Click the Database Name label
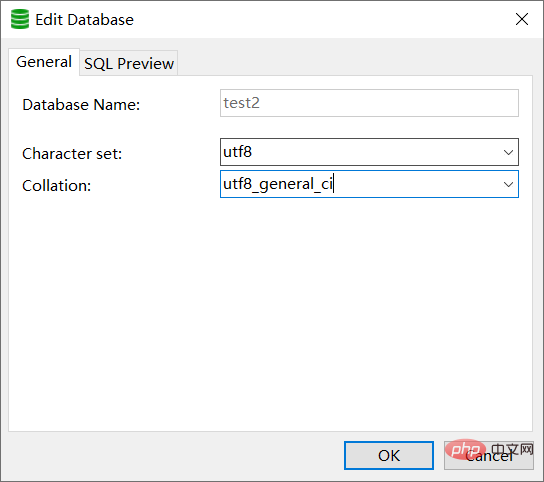Viewport: 544px width, 482px height. coord(81,104)
